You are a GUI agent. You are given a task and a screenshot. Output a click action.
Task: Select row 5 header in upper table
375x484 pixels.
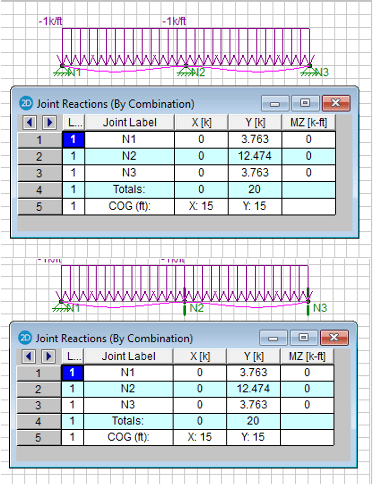pos(39,207)
